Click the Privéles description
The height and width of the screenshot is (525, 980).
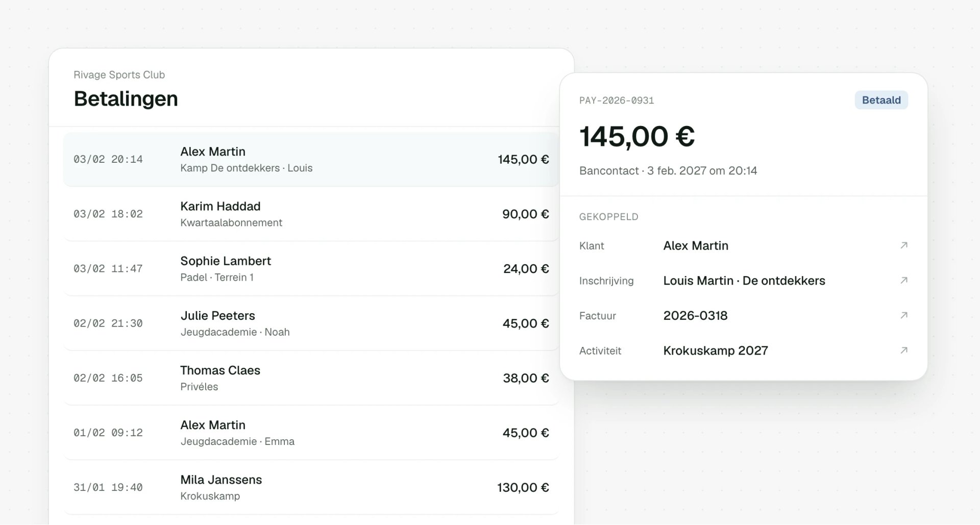(199, 387)
